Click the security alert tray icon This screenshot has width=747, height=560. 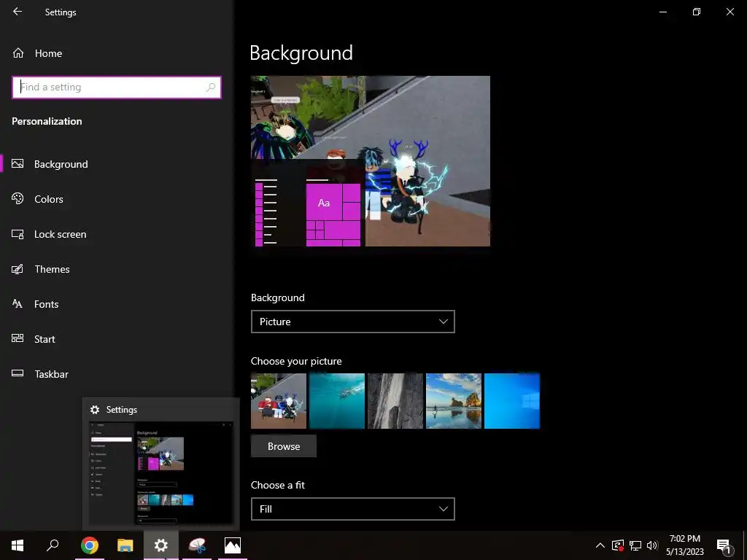[x=618, y=545]
